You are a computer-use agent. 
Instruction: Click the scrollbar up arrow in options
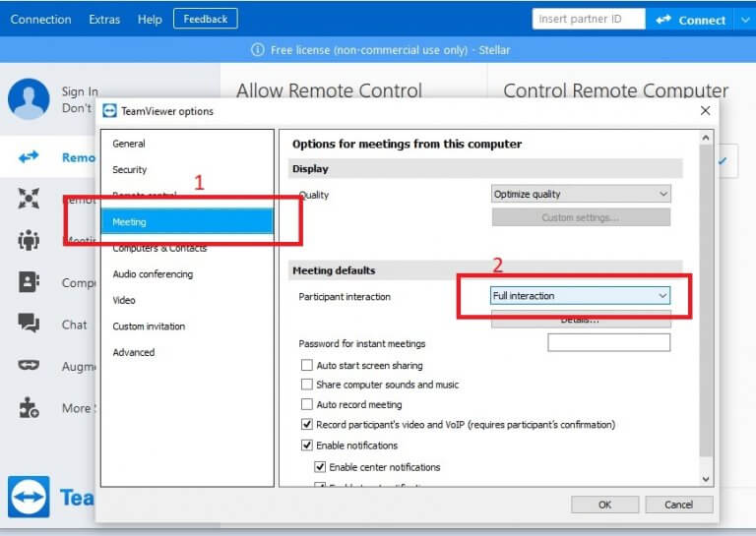(x=706, y=138)
